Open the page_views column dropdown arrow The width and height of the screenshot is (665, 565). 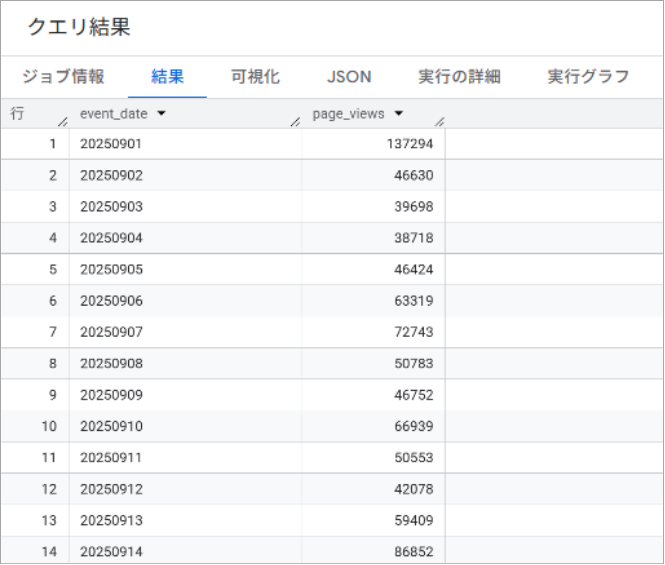pyautogui.click(x=399, y=114)
